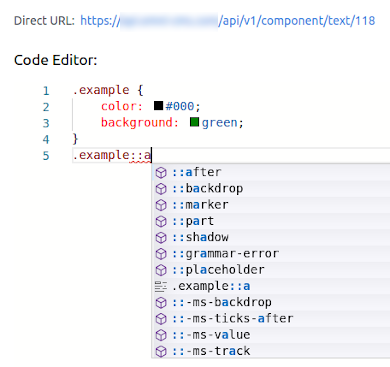Click the cube icon beside ::grammar-error

(x=161, y=254)
